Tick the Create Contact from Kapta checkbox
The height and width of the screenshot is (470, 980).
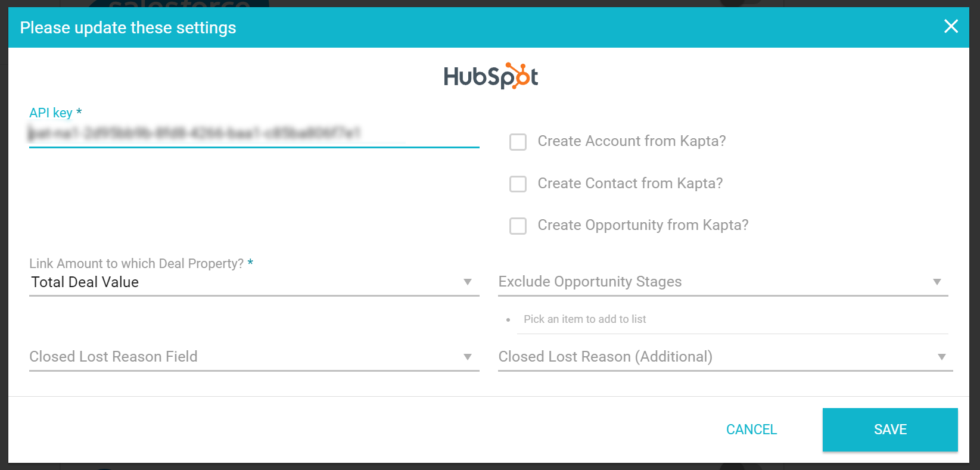[518, 184]
